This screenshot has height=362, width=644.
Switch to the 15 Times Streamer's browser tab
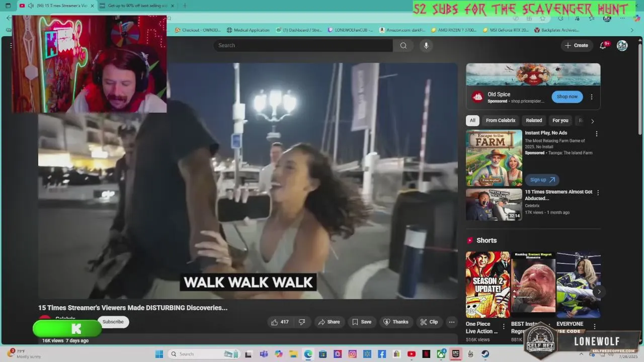[56, 6]
